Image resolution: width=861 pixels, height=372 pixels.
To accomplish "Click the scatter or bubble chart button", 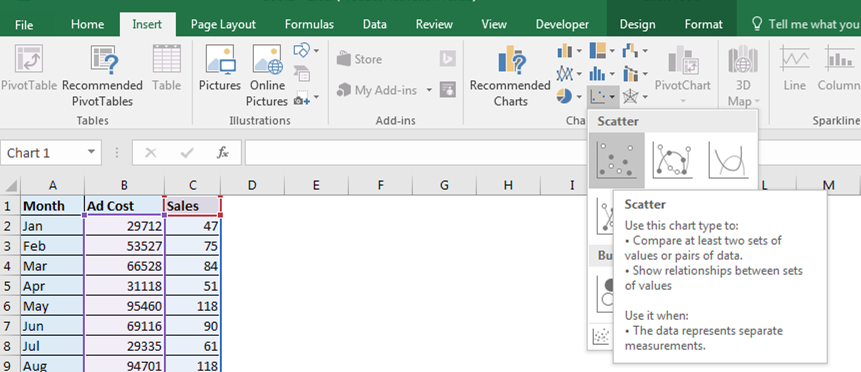I will tap(603, 97).
